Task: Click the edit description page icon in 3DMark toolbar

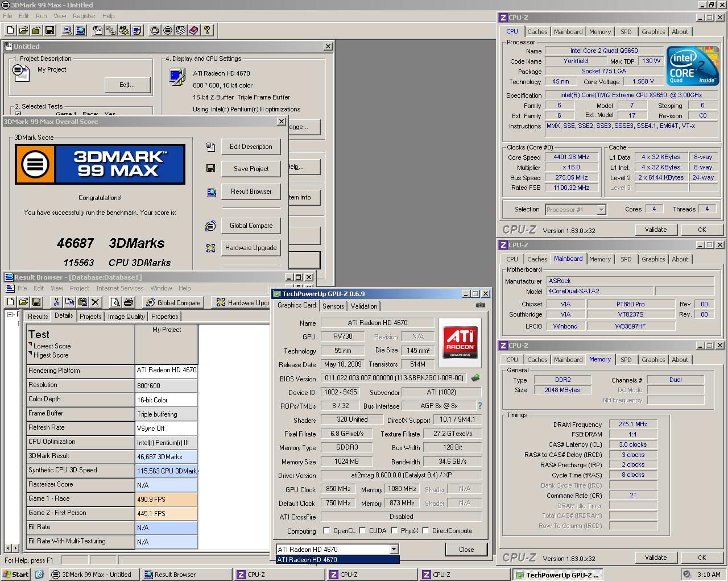Action: pyautogui.click(x=97, y=30)
